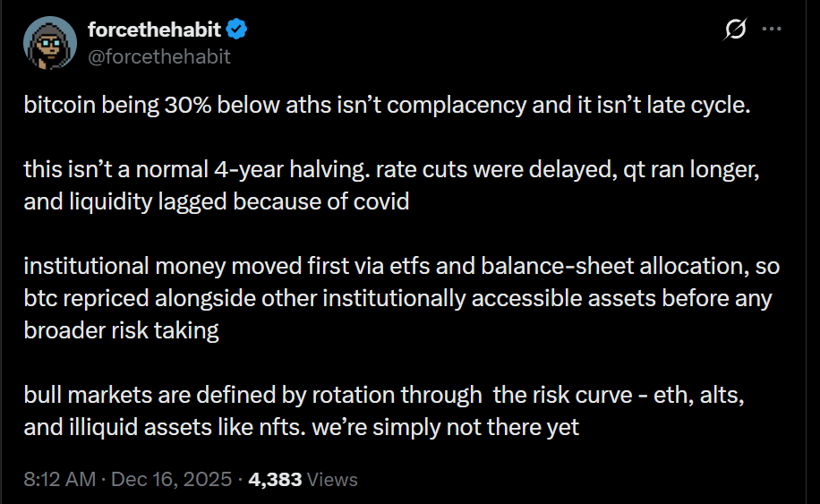Click the Views label beside the count
This screenshot has width=820, height=504.
(332, 479)
